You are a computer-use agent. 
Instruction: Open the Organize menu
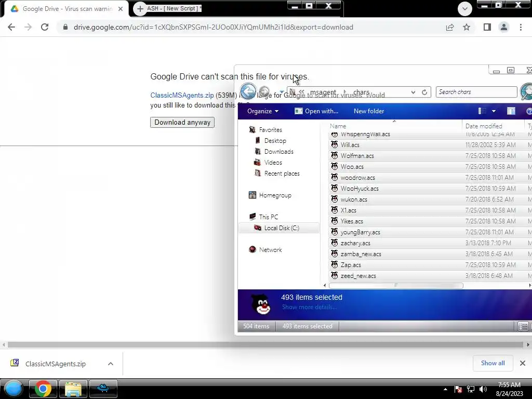pos(263,111)
